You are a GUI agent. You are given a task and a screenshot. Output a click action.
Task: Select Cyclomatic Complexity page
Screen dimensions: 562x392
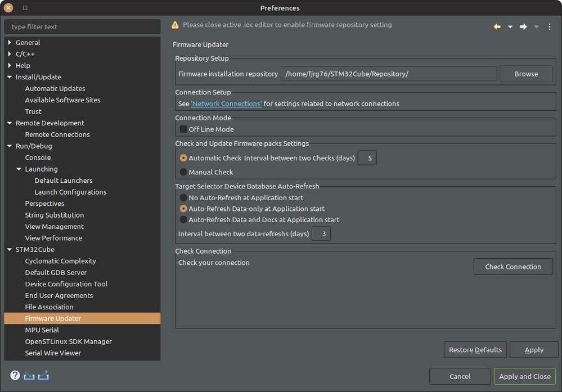click(60, 261)
